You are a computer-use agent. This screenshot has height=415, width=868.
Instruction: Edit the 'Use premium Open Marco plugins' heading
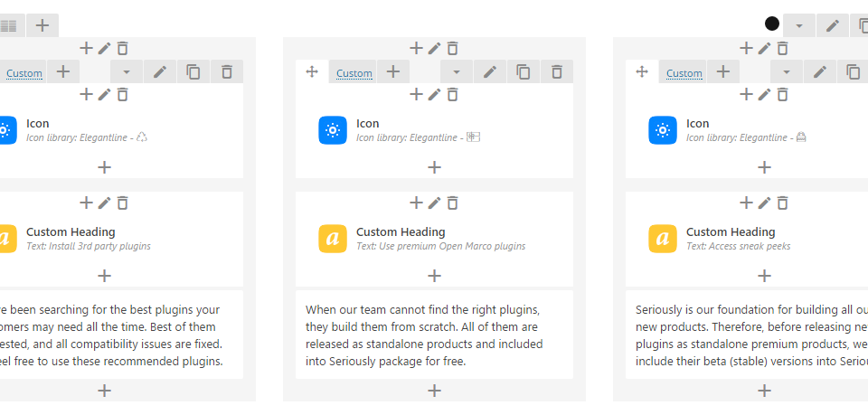[x=434, y=203]
